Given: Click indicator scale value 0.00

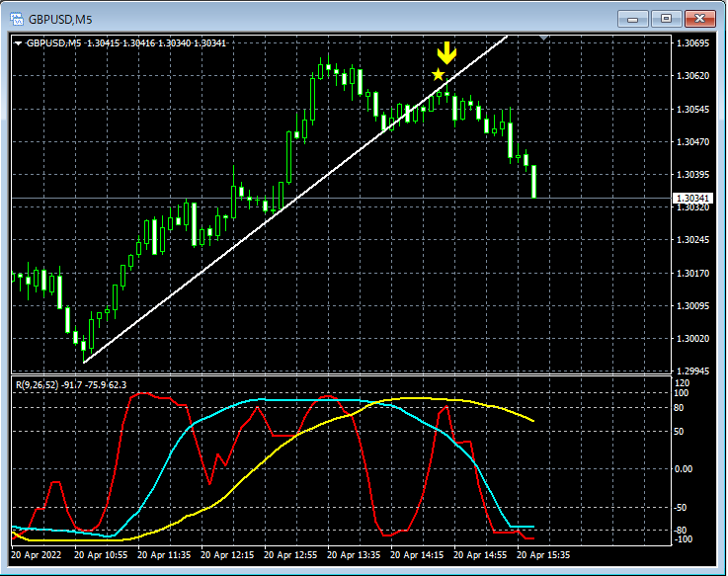Looking at the screenshot, I should [x=683, y=468].
